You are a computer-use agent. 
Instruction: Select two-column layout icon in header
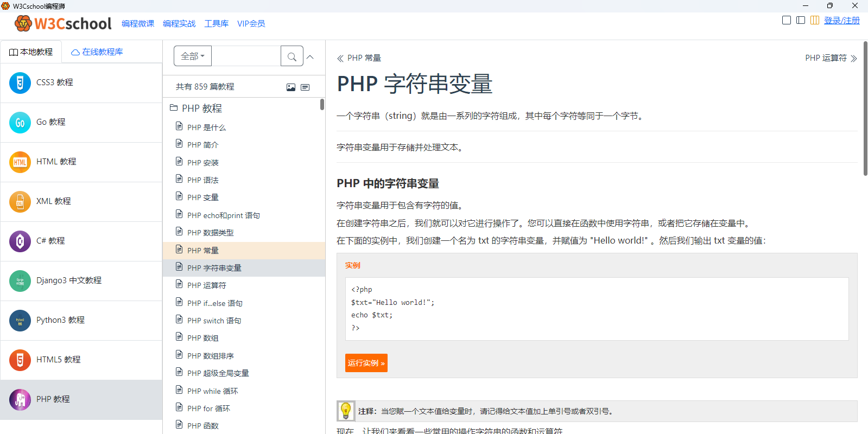click(800, 21)
